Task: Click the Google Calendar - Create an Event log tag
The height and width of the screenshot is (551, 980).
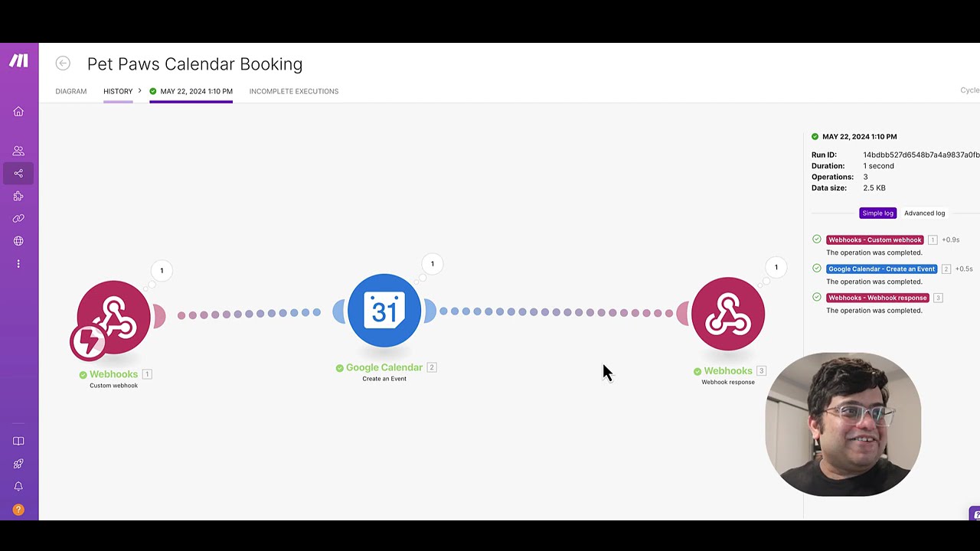Action: pyautogui.click(x=882, y=269)
